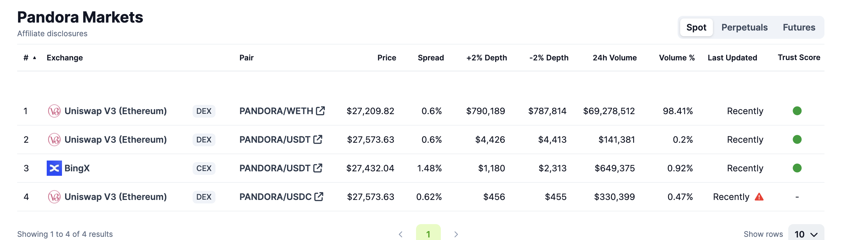Viewport: 868px width, 240px height.
Task: Open external link icon for BingX PANDORA/USDT
Action: 318,168
